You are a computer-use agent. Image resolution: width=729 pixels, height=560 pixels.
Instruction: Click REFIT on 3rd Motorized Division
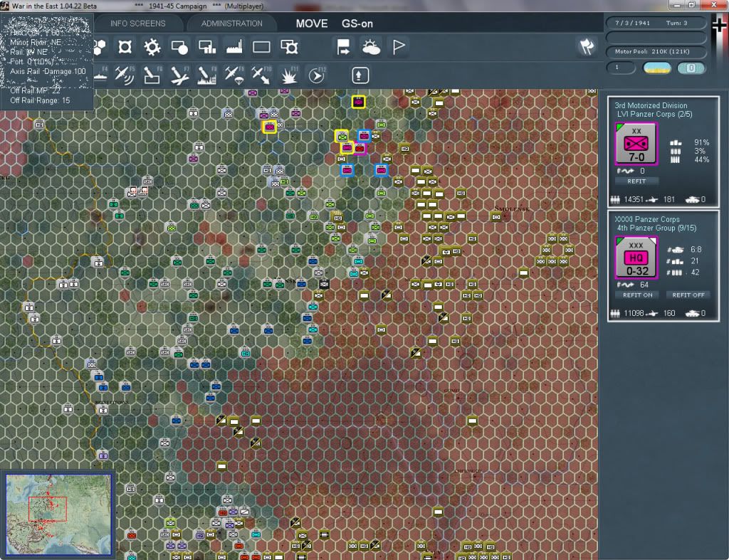coord(636,181)
